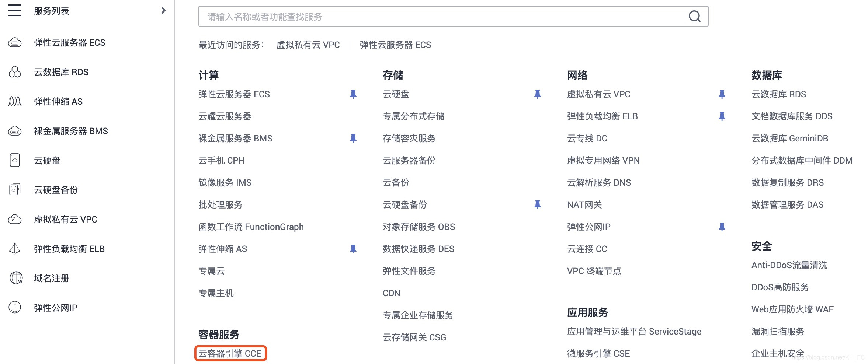Open 镜像服务 IMS

[225, 183]
